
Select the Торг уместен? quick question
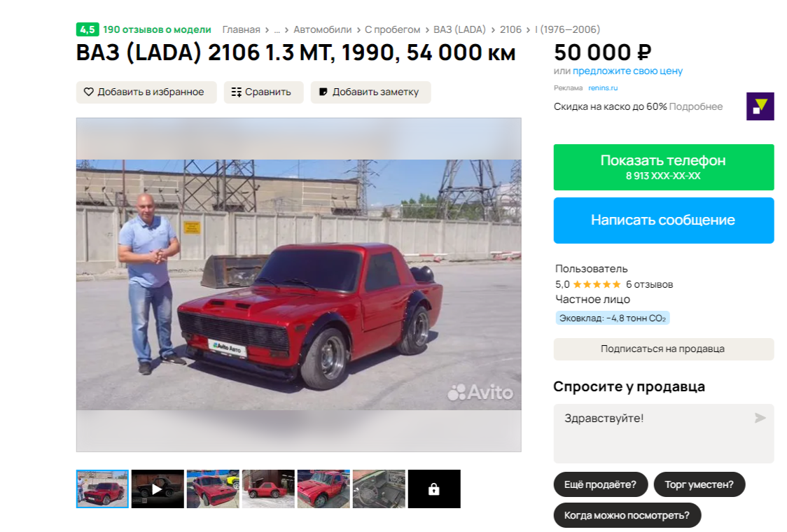pyautogui.click(x=699, y=484)
